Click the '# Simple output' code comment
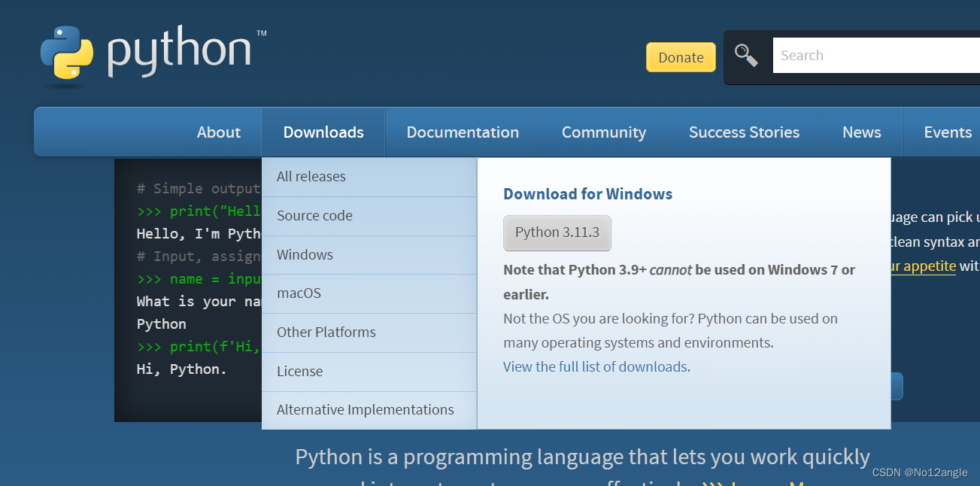 [x=199, y=189]
